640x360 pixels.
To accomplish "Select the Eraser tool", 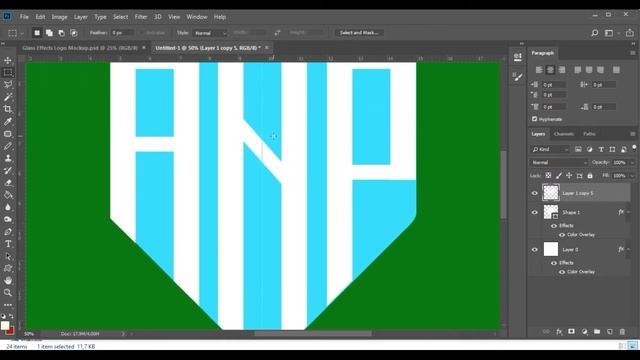I will 8,183.
